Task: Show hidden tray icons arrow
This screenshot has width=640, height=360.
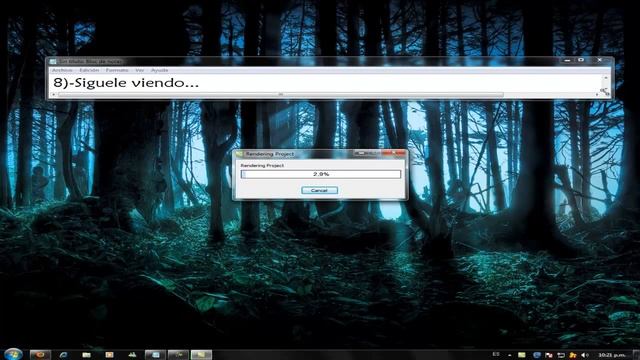Action: [x=510, y=356]
